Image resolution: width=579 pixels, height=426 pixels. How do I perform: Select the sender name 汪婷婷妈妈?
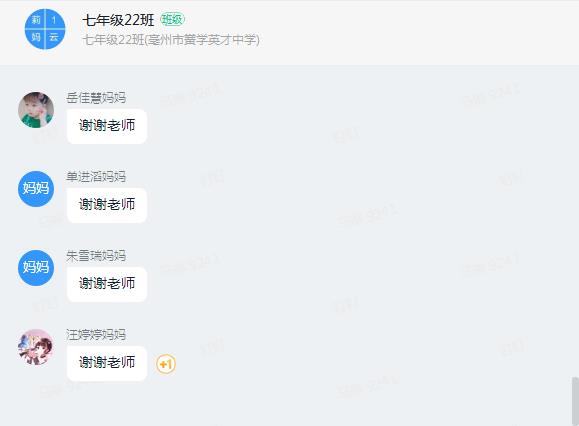96,335
